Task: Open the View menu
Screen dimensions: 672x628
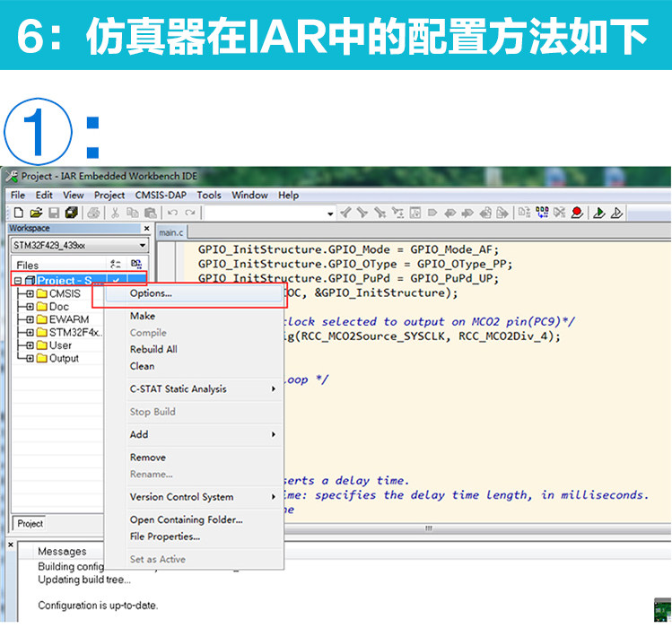Action: tap(74, 195)
